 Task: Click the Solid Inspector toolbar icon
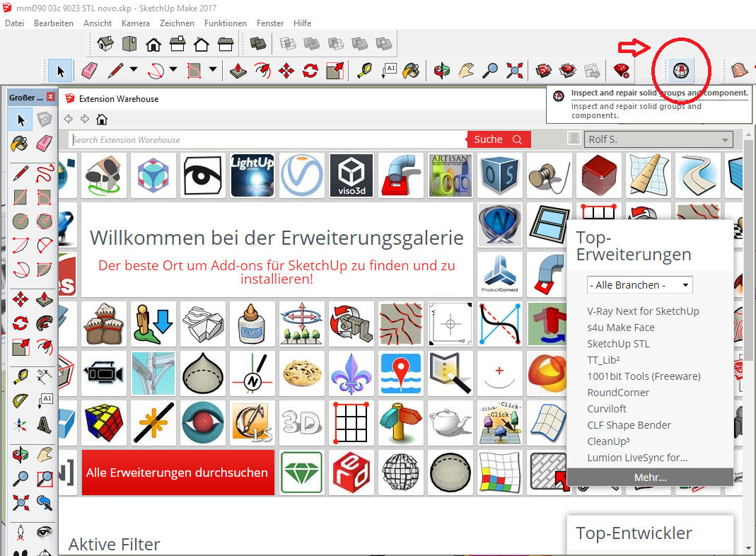[680, 70]
